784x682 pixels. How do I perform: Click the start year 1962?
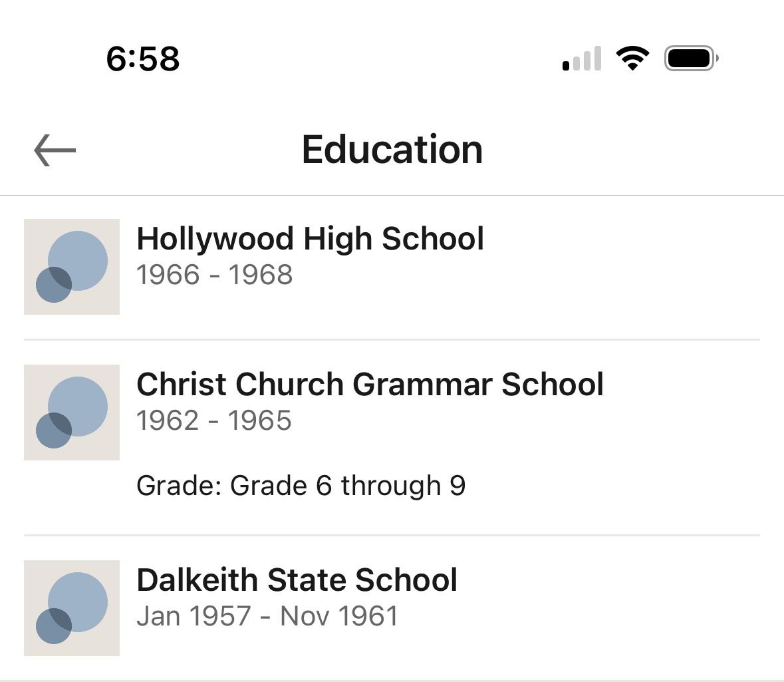pos(168,421)
